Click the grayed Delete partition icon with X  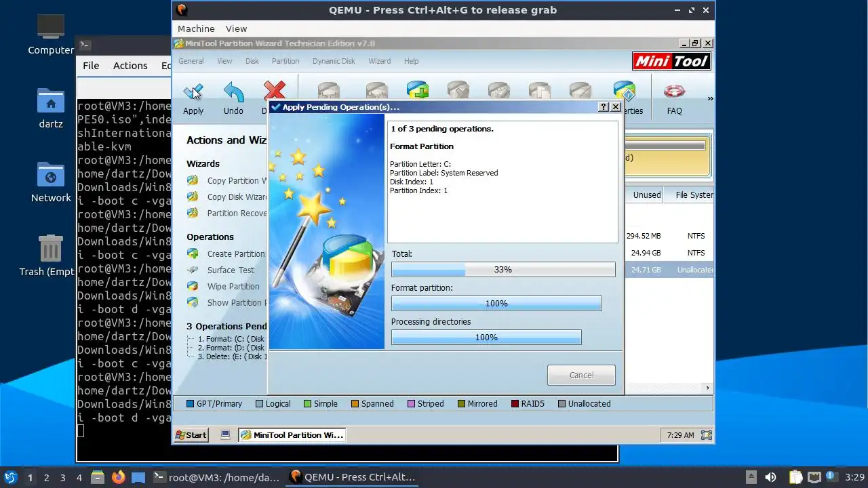[x=458, y=91]
